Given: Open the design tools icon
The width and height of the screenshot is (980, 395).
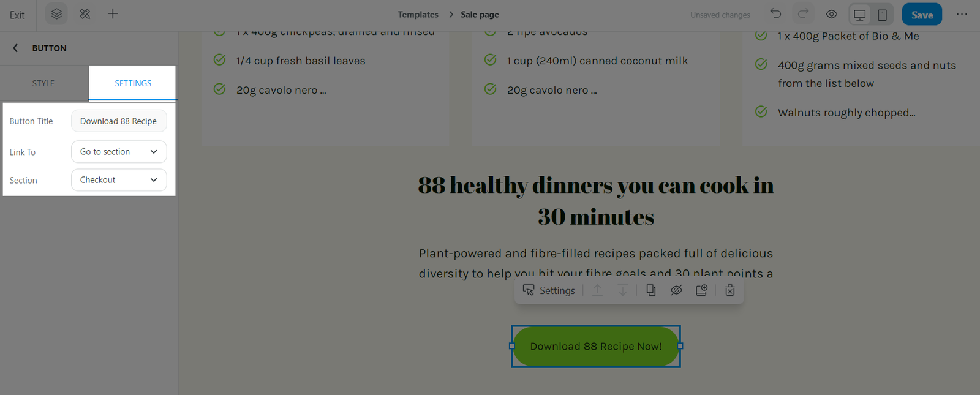Looking at the screenshot, I should tap(85, 14).
